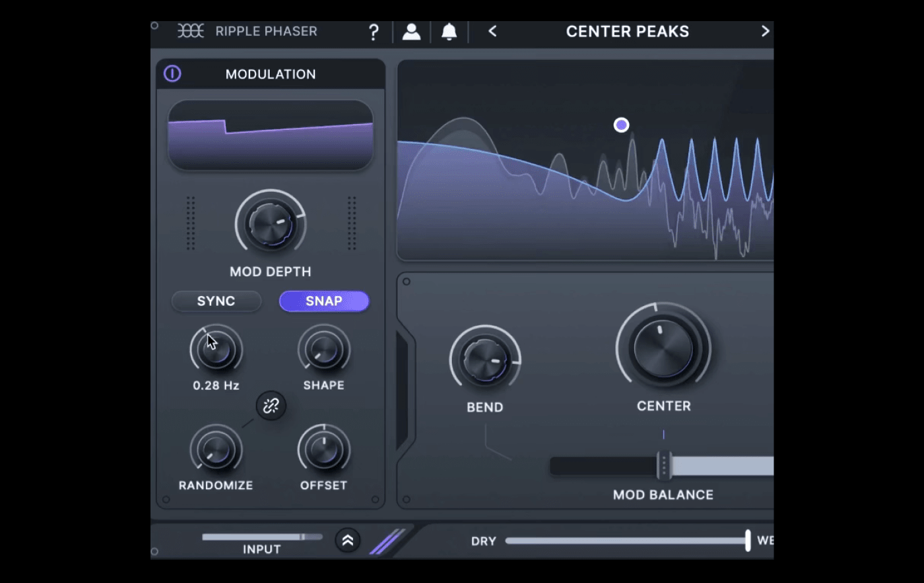Open the CENTER PEAKS preset browser
The height and width of the screenshot is (583, 924).
coord(627,31)
